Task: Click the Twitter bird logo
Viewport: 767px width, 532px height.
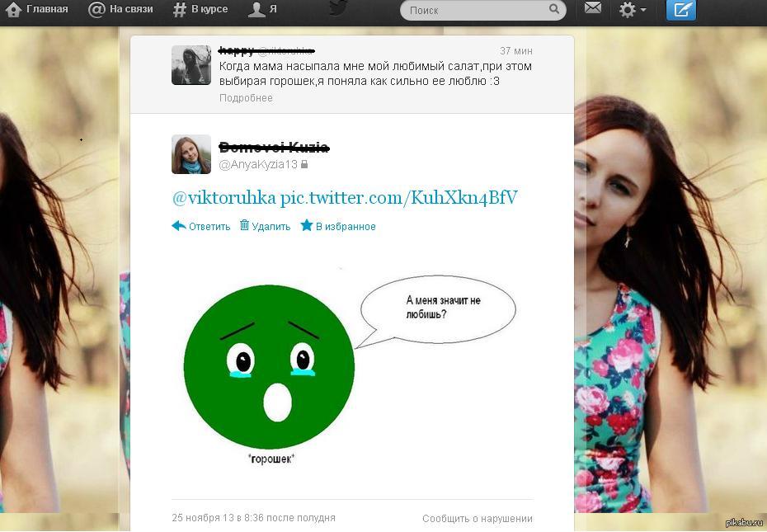Action: (338, 7)
